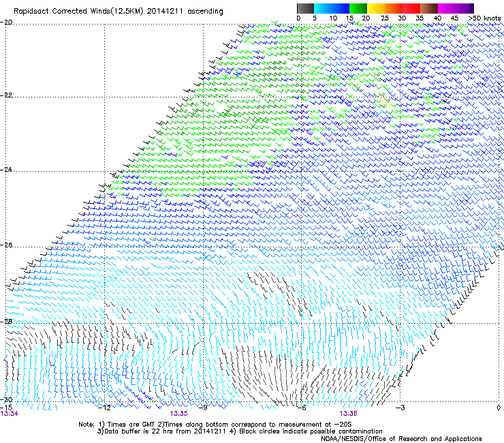Click the longitude label '-6'
The height and width of the screenshot is (443, 504).
[301, 408]
